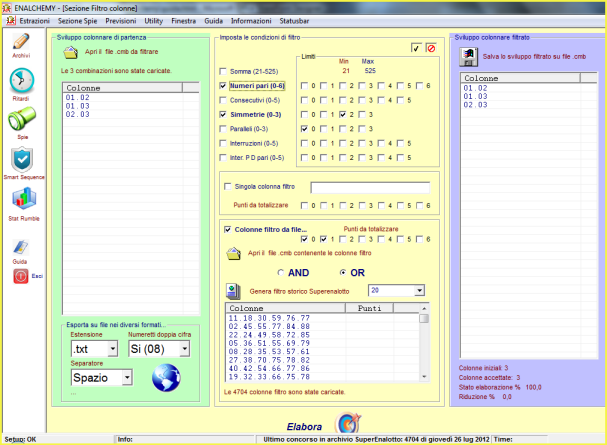Click the filter columns scrollbar down arrow

pos(424,377)
